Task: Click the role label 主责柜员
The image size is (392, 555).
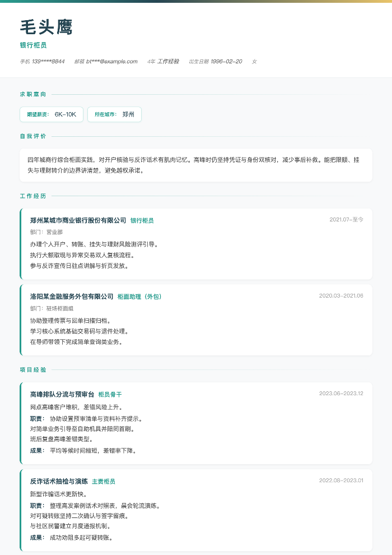Action: [104, 482]
